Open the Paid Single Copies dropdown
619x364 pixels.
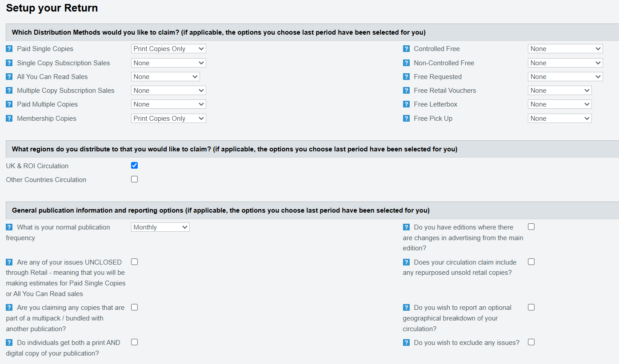point(168,49)
